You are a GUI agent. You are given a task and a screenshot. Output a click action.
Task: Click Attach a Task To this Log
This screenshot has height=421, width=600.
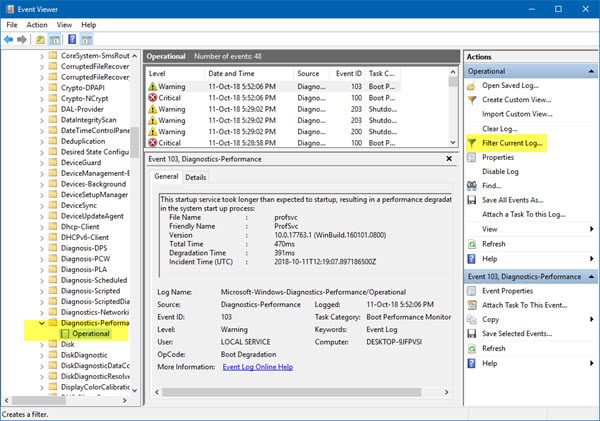[x=523, y=214]
